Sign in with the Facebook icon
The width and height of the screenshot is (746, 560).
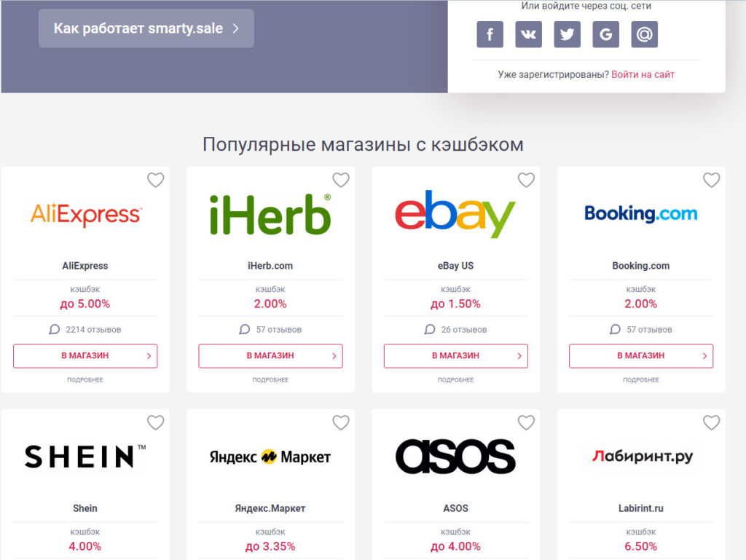[x=490, y=34]
